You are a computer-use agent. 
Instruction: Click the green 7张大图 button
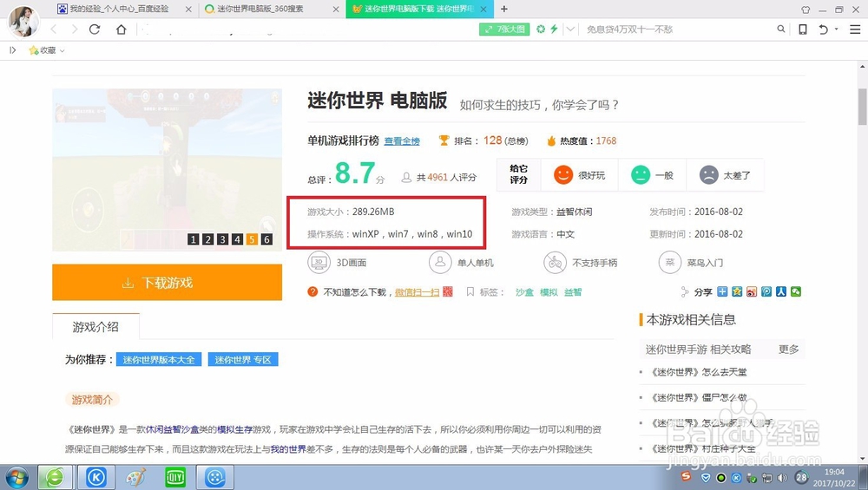(504, 29)
